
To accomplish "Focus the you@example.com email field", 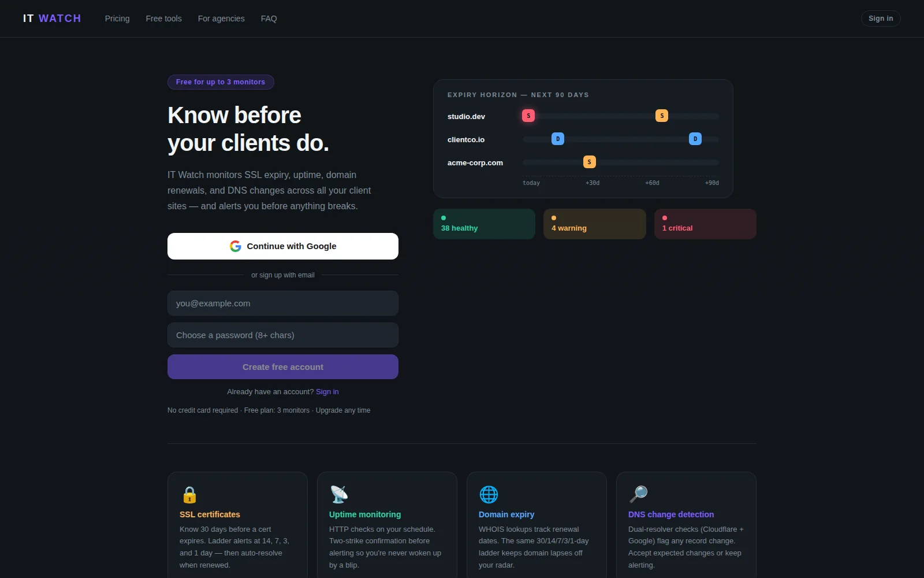I will coord(283,303).
